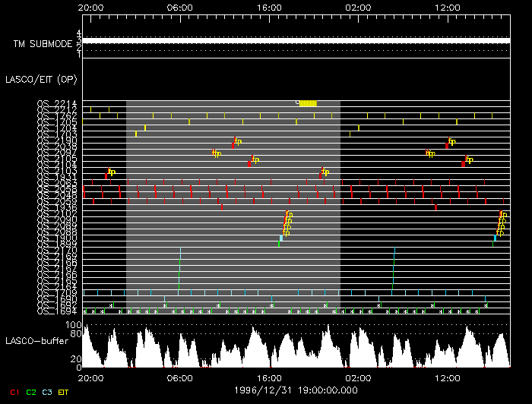532x404 pixels.
Task: Select the blue C3 legend entry
Action: (48, 392)
